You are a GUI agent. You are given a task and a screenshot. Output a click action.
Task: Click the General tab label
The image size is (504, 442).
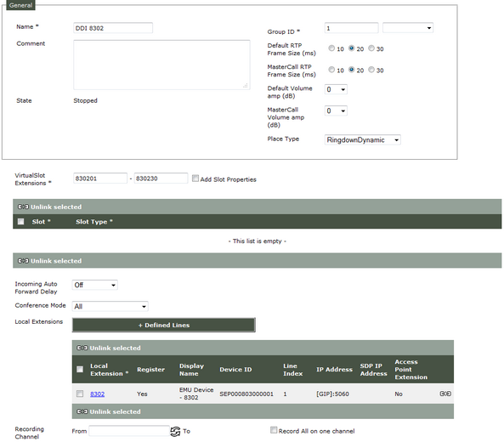21,5
